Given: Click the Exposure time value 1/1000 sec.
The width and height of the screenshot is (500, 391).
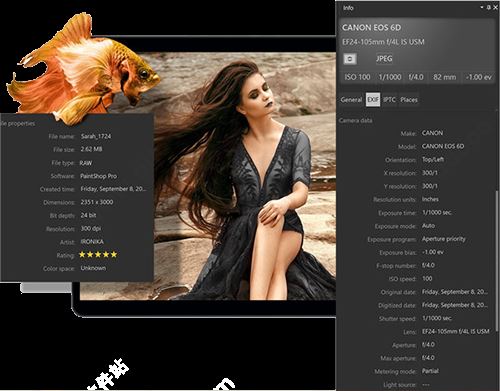Looking at the screenshot, I should [437, 212].
